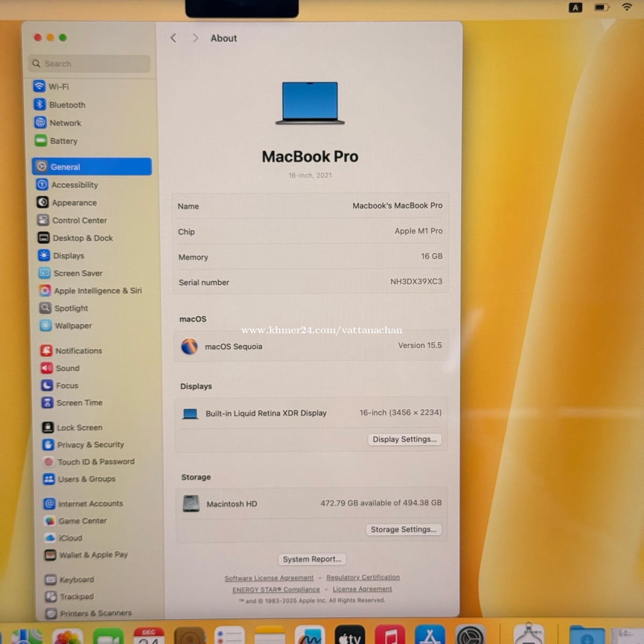644x644 pixels.
Task: Open Storage Settings
Action: tap(404, 530)
